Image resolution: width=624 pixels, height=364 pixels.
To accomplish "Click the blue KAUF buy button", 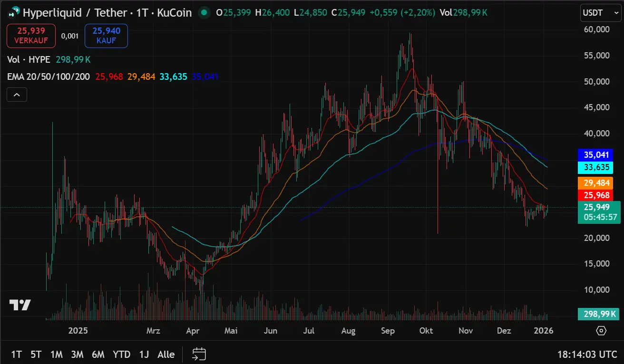I will (x=106, y=36).
